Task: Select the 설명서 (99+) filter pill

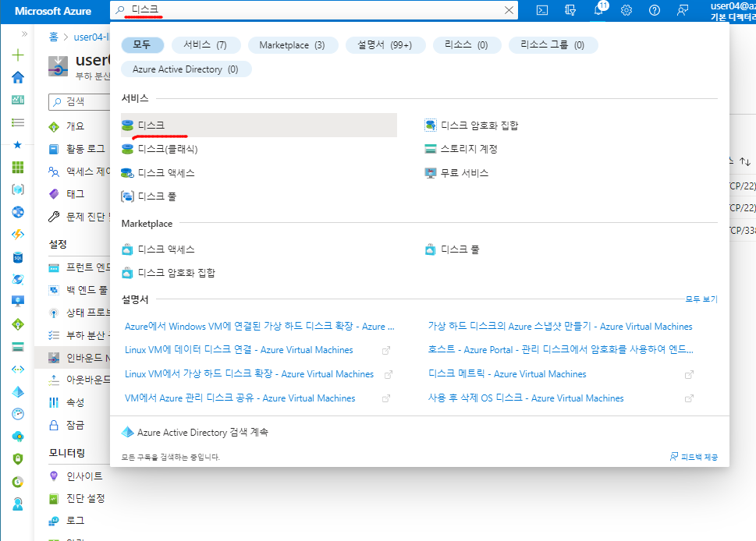Action: click(385, 44)
